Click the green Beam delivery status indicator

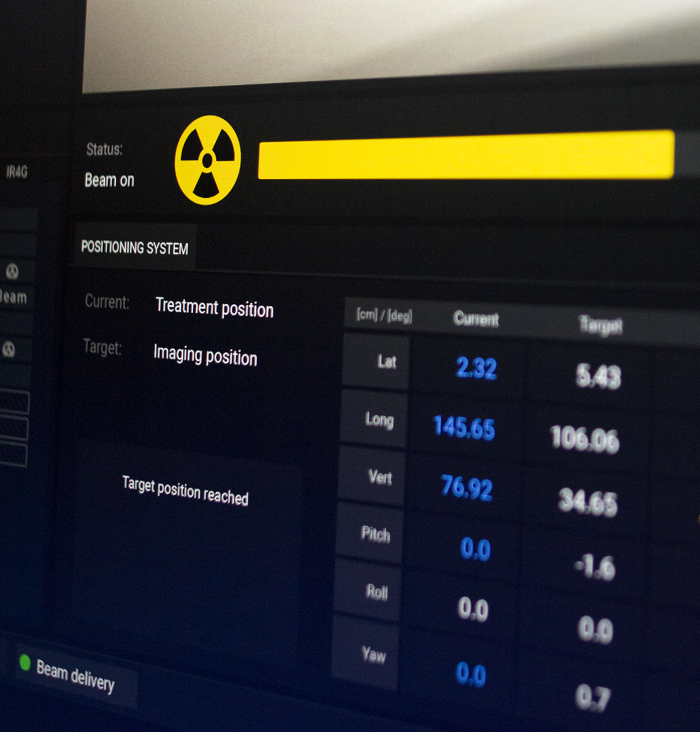pos(25,662)
